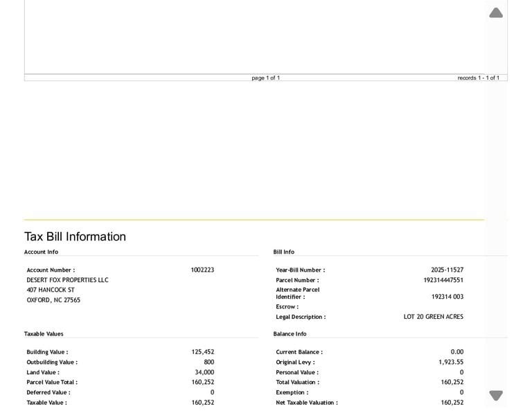Viewport: 532px width, 411px height.
Task: Click the Original Levy amount 1,923.55
Action: [x=451, y=362]
